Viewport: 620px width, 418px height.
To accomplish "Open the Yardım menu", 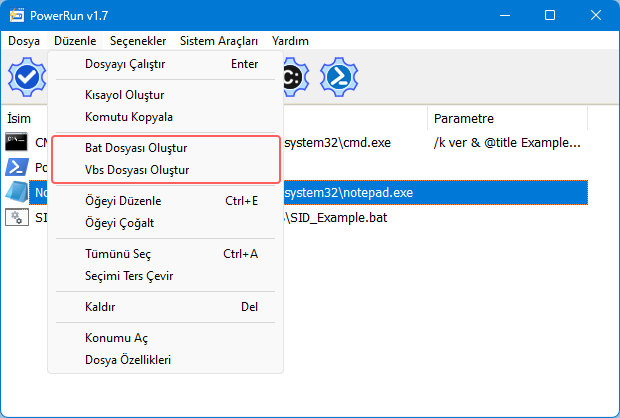I will click(290, 41).
